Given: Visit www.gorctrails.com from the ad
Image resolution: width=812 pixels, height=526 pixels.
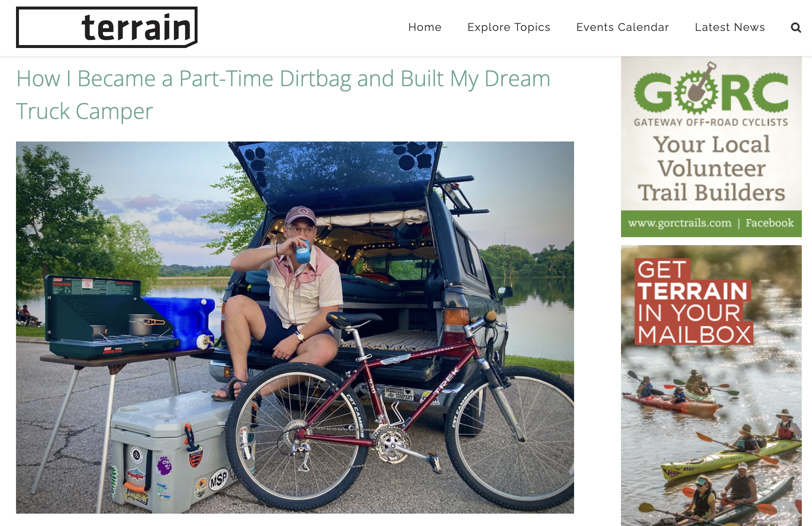Looking at the screenshot, I should point(680,223).
